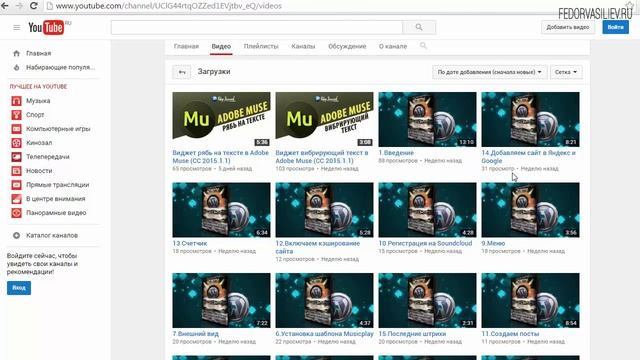Click the Каталог каналов plus icon
This screenshot has width=640, height=360.
[x=16, y=236]
